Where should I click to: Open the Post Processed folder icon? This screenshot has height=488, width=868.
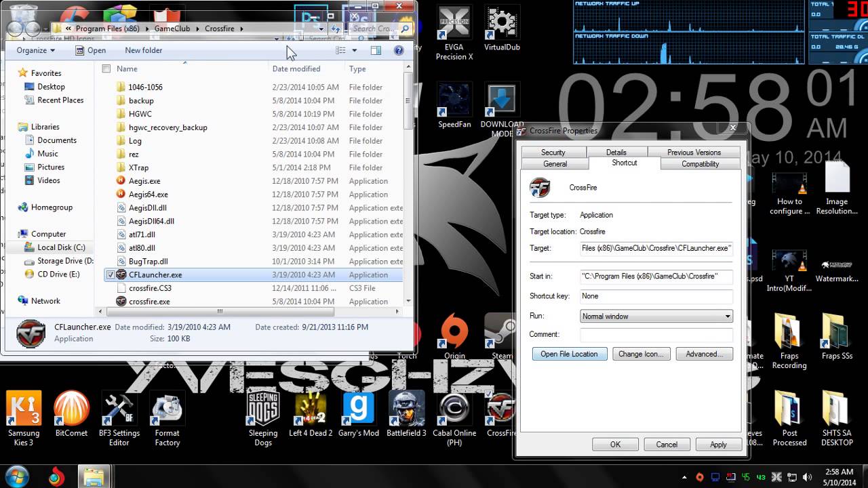789,418
